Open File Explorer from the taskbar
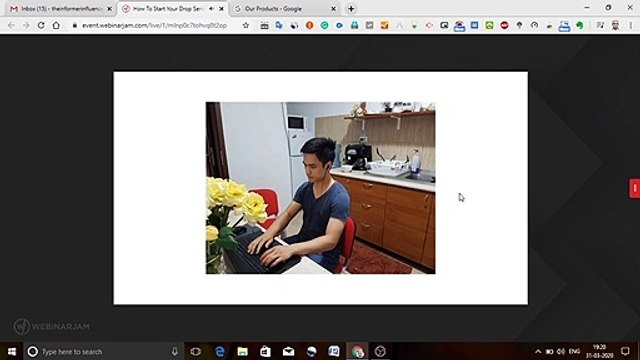The width and height of the screenshot is (640, 360). tap(242, 351)
